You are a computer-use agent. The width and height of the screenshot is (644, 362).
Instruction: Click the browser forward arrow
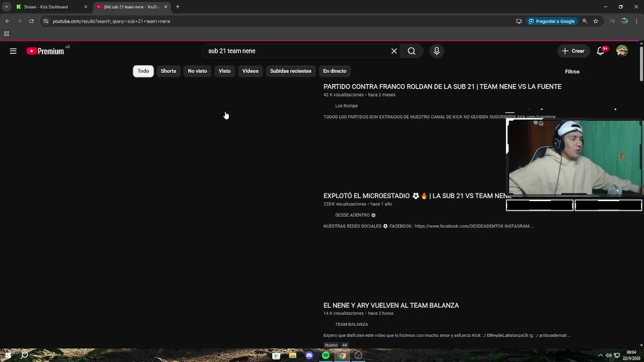(x=19, y=21)
